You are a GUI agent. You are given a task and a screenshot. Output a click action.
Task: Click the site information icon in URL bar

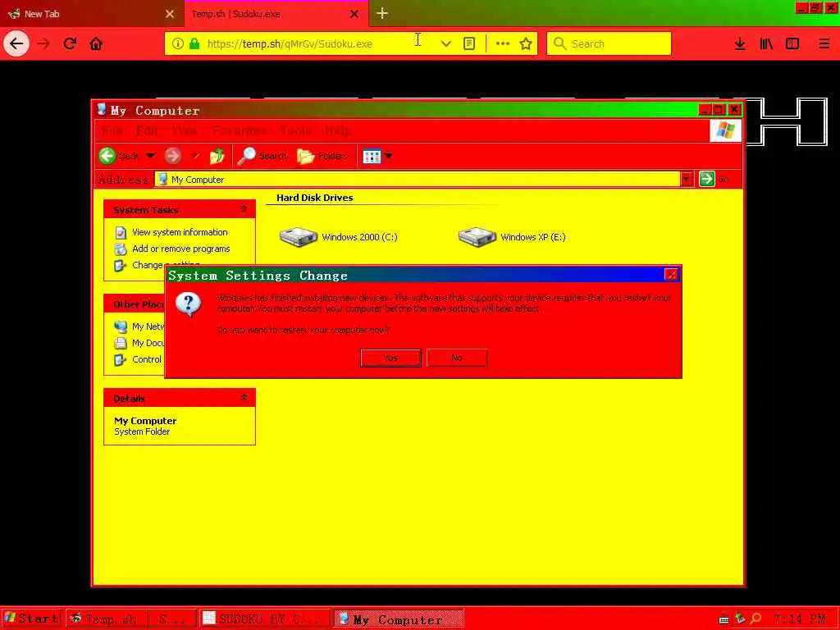(178, 43)
